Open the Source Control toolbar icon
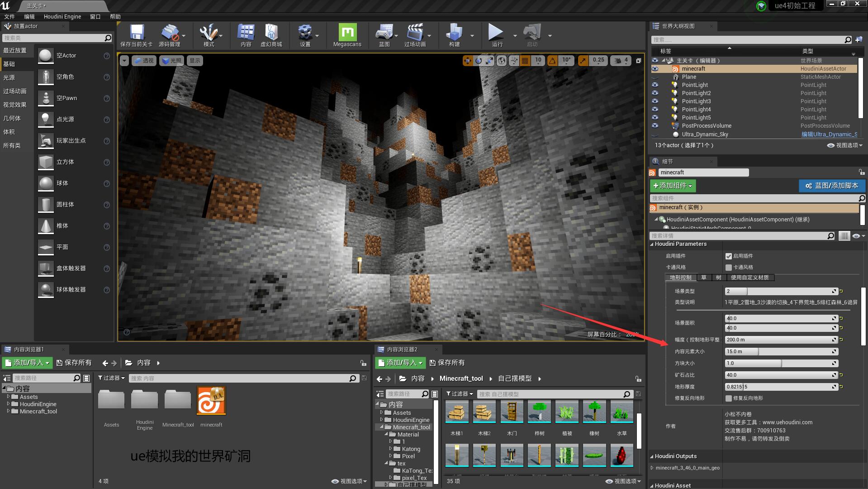Screen dimensions: 868x489 (170, 33)
